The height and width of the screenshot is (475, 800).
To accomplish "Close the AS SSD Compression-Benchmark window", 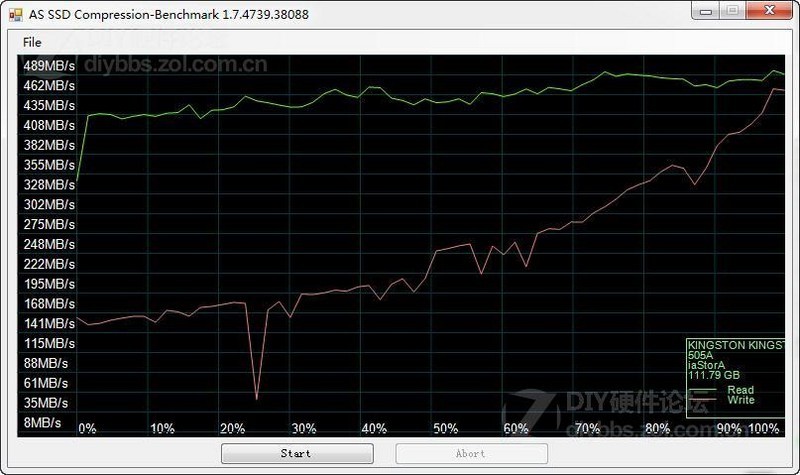I will pos(769,10).
